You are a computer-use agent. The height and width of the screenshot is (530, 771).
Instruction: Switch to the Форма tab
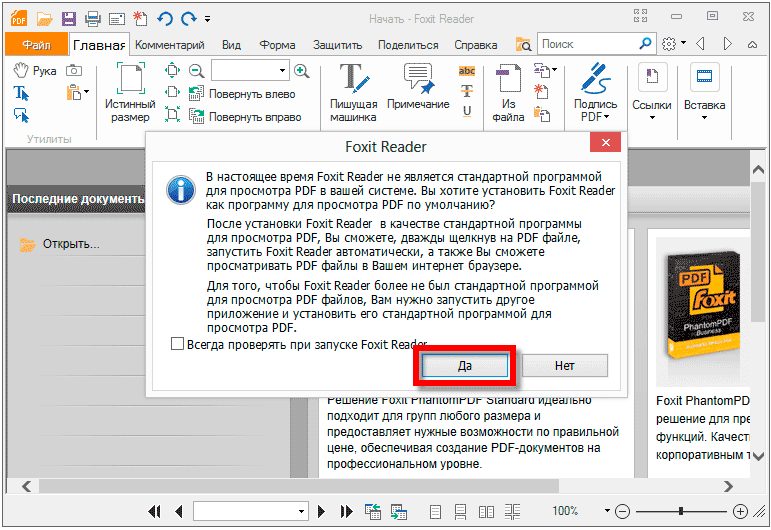[277, 45]
